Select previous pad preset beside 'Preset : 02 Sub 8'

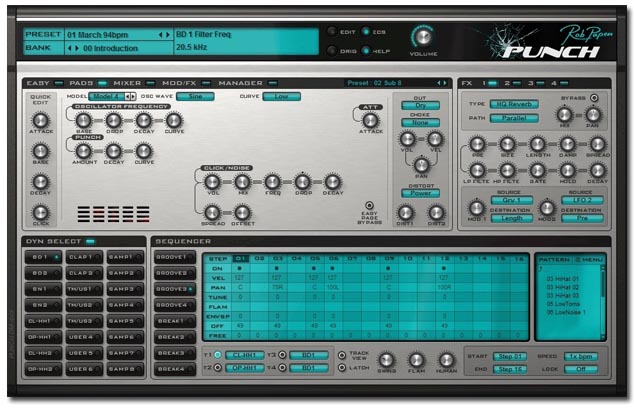439,83
